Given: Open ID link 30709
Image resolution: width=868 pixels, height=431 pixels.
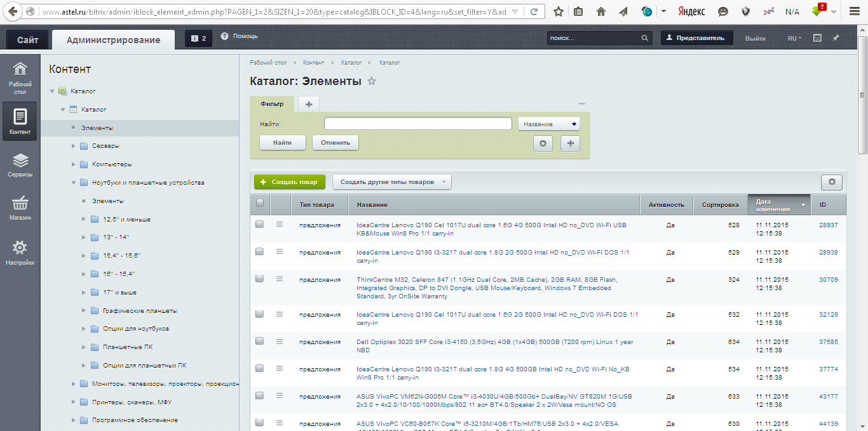Looking at the screenshot, I should [828, 279].
